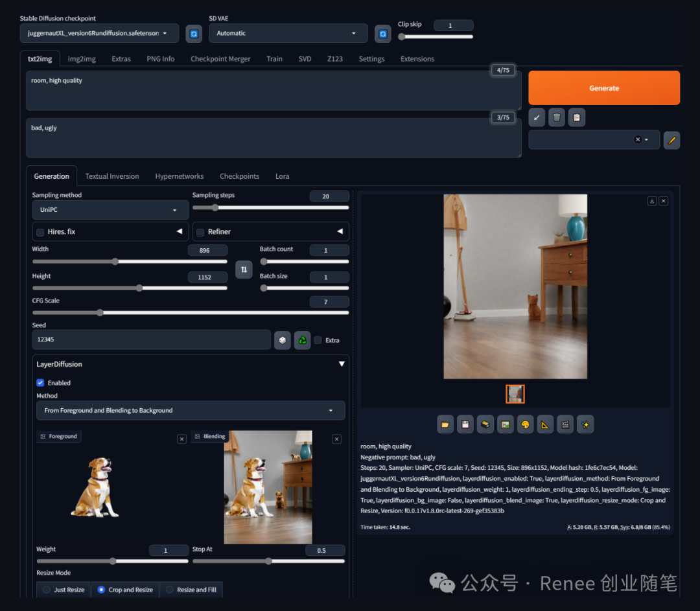
Task: Open the Lora tab
Action: point(282,176)
